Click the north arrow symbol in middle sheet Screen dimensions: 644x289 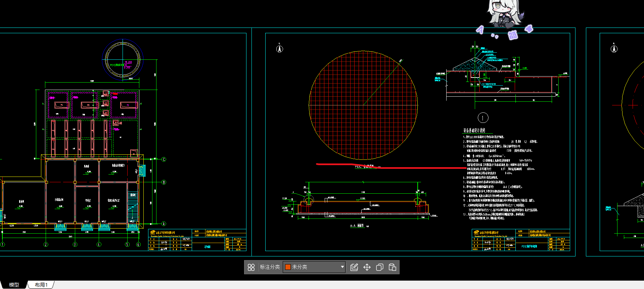(x=279, y=49)
